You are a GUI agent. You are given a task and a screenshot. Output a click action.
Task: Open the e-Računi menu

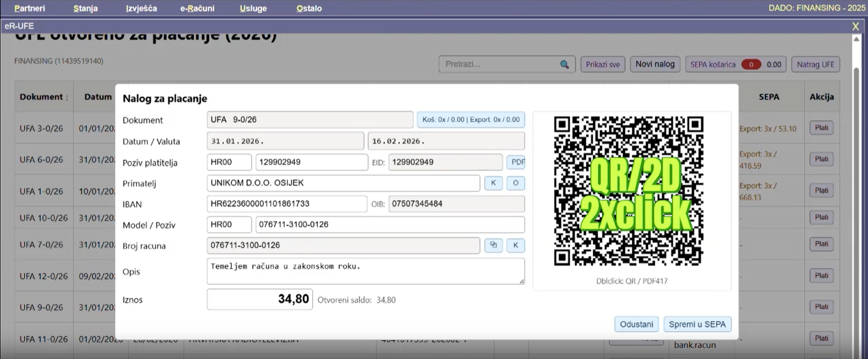[197, 8]
